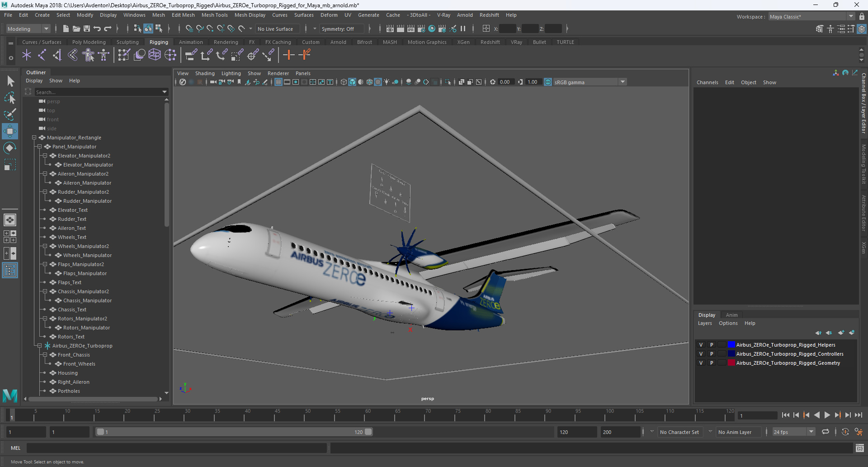Viewport: 868px width, 467px height.
Task: Toggle viewport grid display icon
Action: pyautogui.click(x=278, y=82)
